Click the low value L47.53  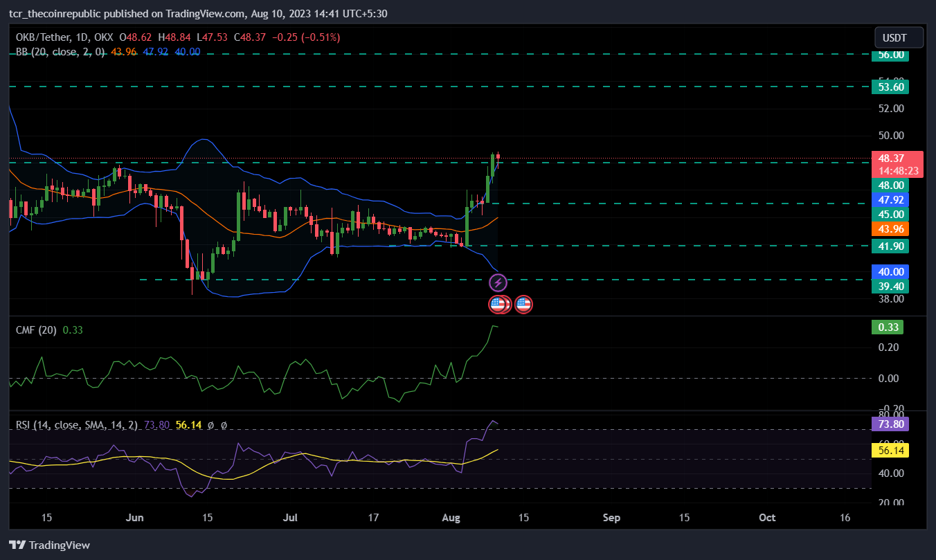pyautogui.click(x=210, y=37)
